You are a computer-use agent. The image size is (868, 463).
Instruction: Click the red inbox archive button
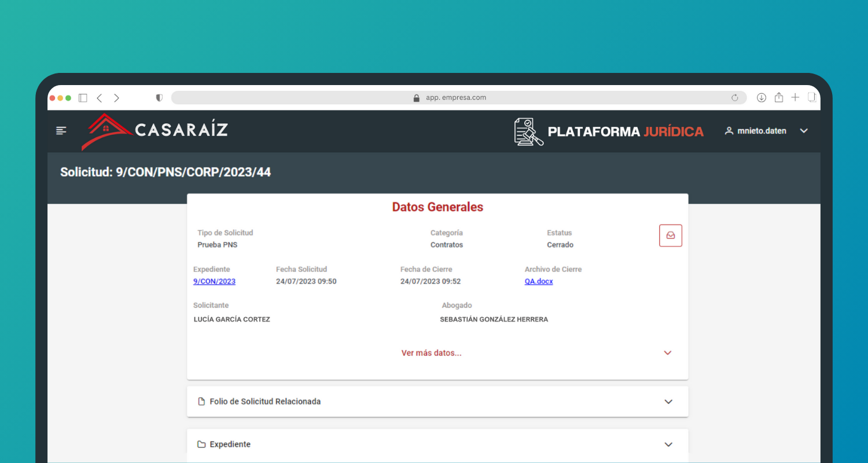pos(670,236)
